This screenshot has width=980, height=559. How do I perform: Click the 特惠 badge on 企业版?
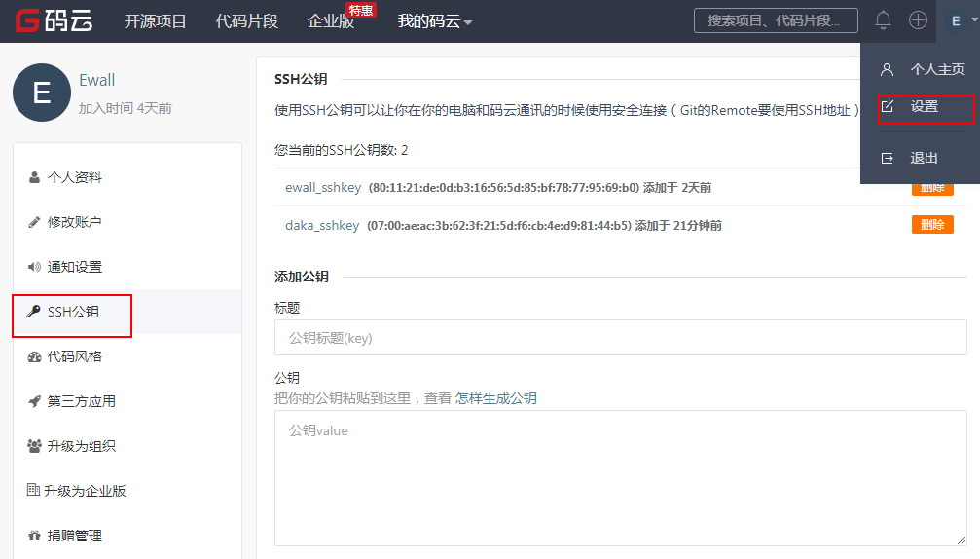coord(361,10)
